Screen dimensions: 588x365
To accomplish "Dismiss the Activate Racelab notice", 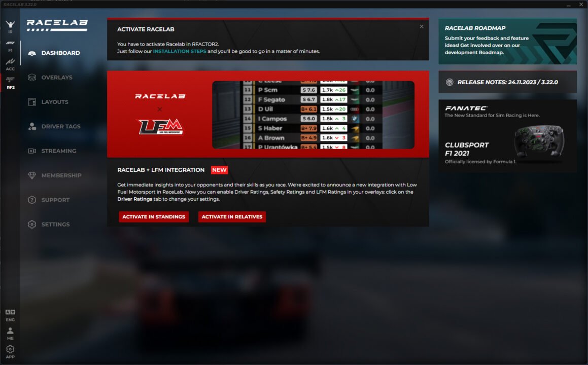I will point(422,26).
